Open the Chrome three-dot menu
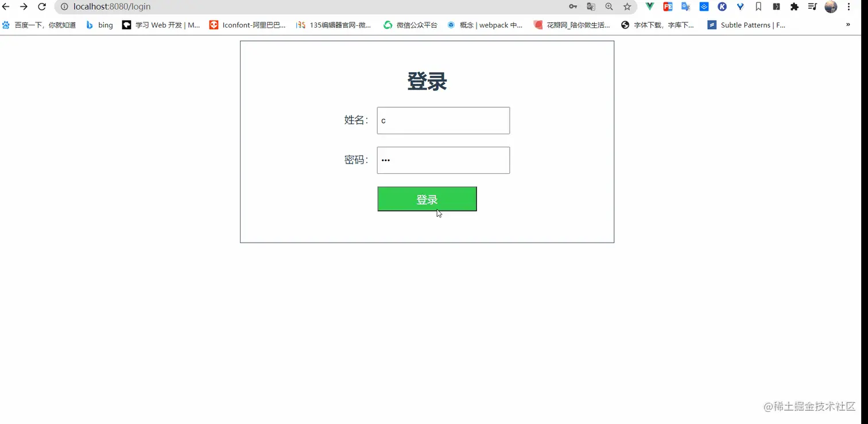Screen dimensions: 868x424 [848, 7]
